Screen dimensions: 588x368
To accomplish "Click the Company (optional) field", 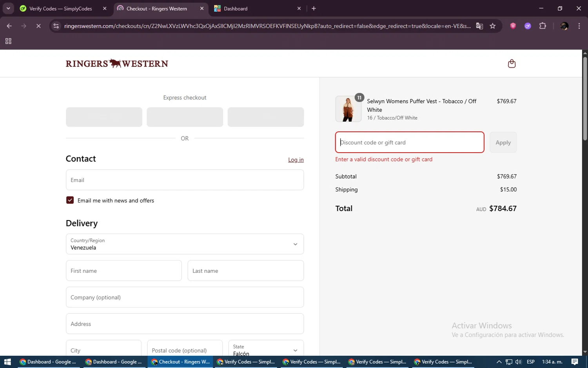I will click(x=185, y=297).
